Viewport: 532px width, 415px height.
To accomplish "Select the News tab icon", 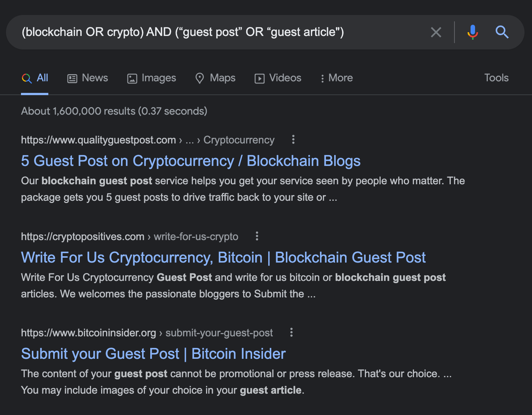I will pos(72,78).
